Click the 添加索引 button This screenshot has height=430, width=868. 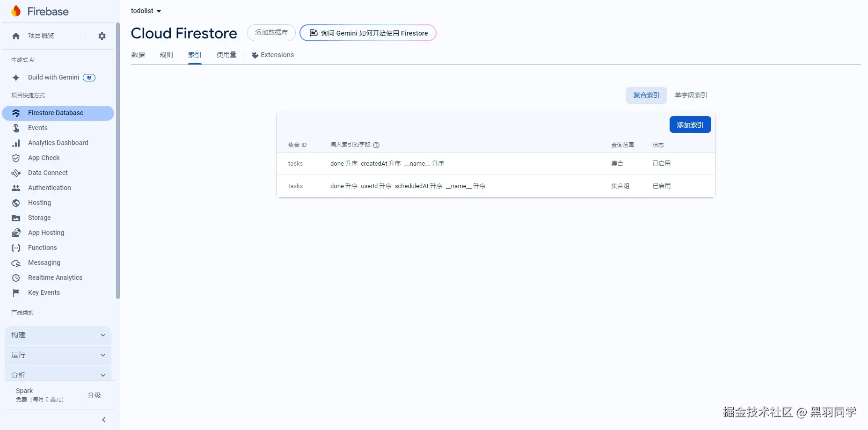pyautogui.click(x=690, y=124)
